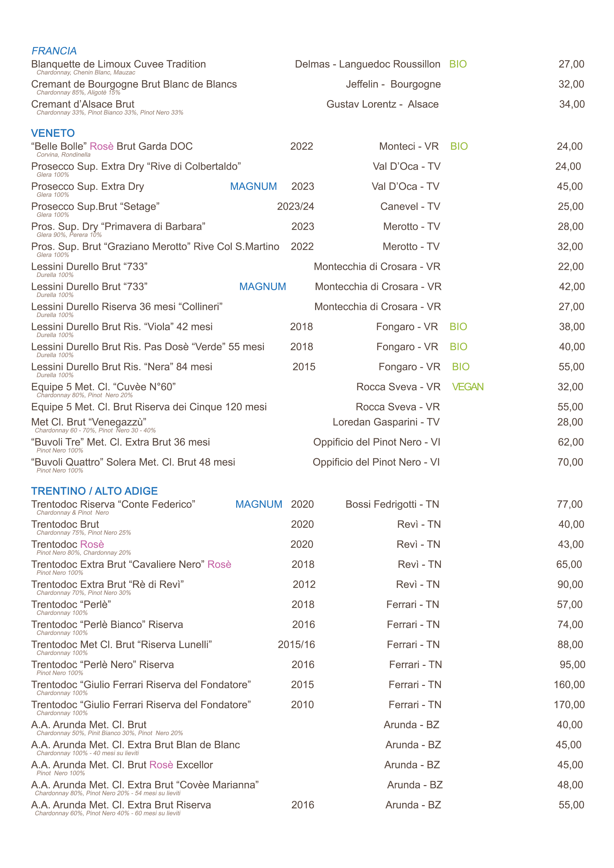Click the BIO label next to Monteci - VR
The width and height of the screenshot is (614, 868).
(x=459, y=146)
